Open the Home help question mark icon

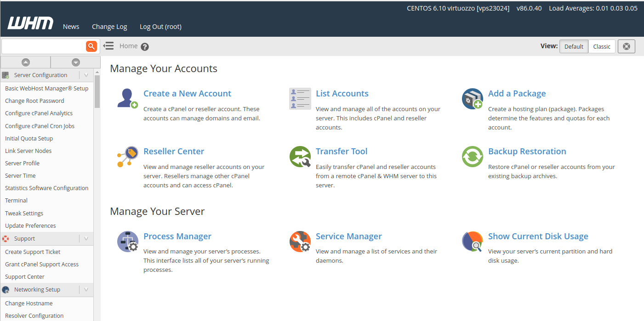pyautogui.click(x=145, y=47)
